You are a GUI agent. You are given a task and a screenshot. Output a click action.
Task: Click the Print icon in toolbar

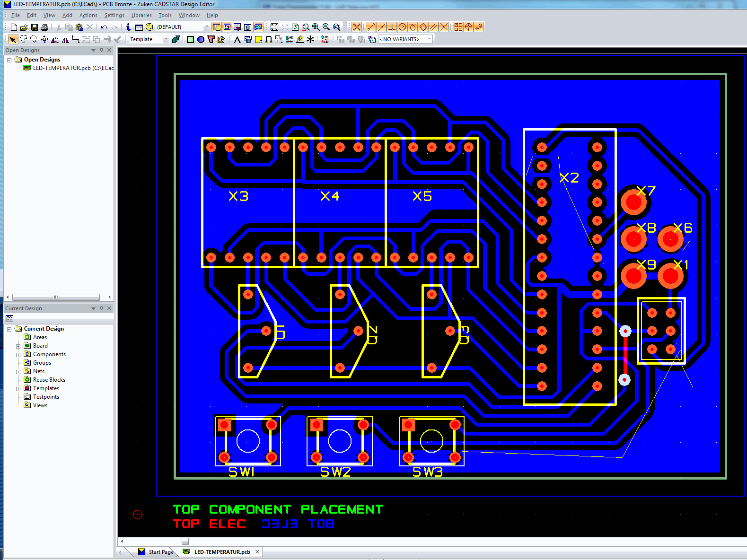click(44, 27)
